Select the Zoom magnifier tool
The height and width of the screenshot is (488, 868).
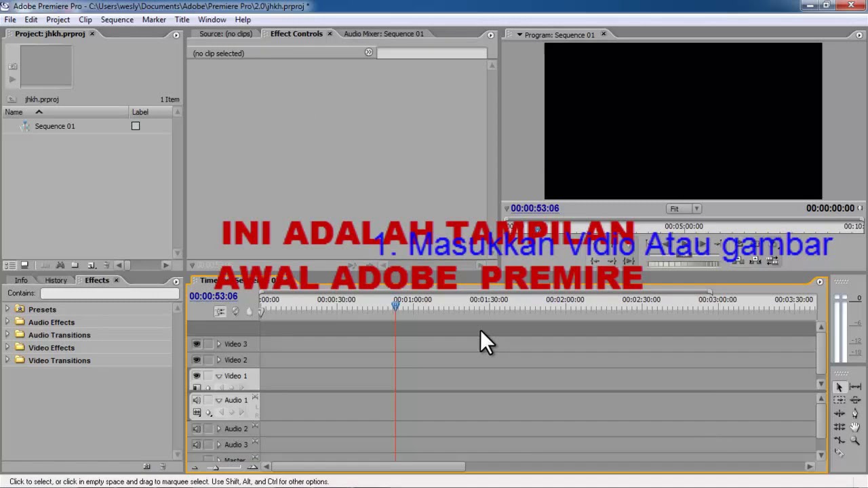(x=855, y=440)
